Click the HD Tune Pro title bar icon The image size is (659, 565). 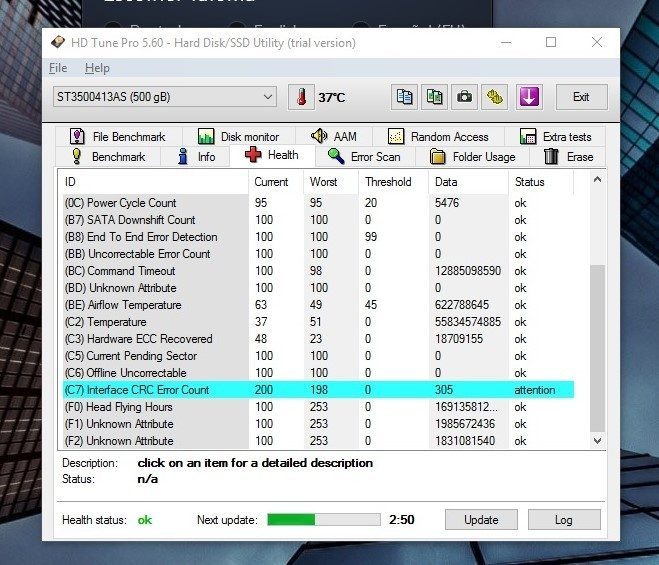click(58, 42)
